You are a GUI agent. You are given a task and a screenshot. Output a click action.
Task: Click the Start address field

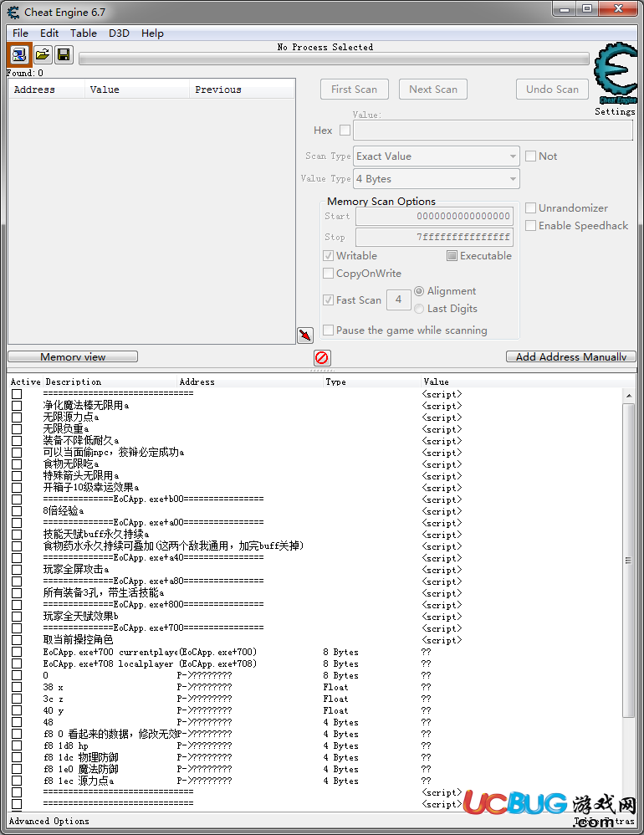click(x=434, y=216)
